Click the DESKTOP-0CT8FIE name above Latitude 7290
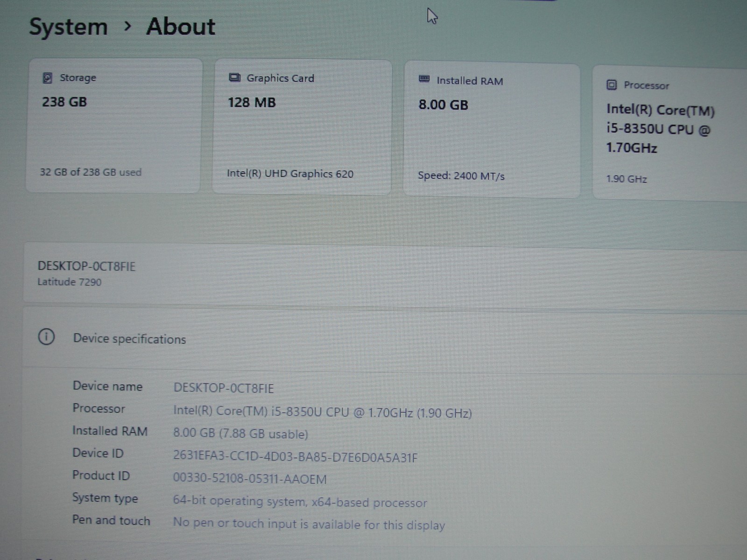Image resolution: width=747 pixels, height=560 pixels. [x=86, y=266]
